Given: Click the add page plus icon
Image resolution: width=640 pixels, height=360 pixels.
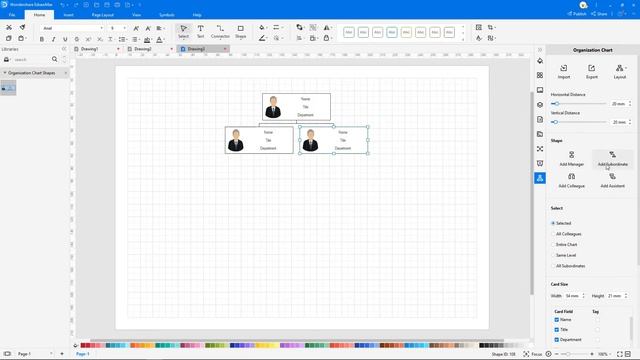Looking at the screenshot, I should point(62,354).
